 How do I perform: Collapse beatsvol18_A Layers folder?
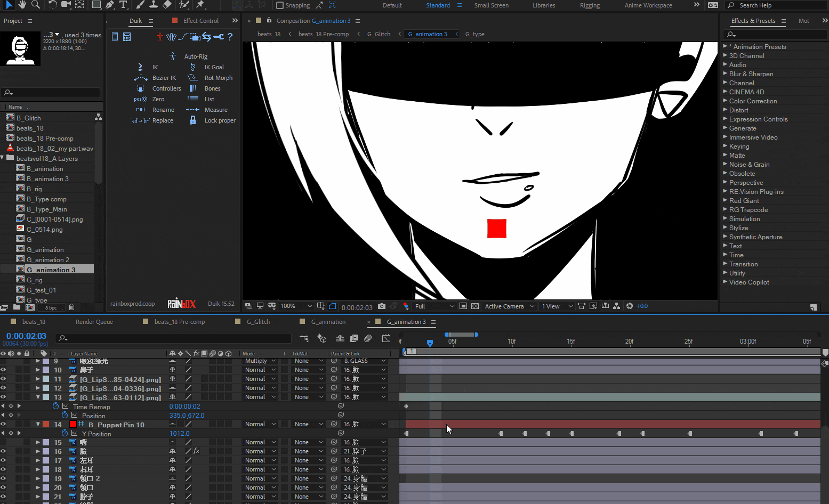click(x=3, y=158)
